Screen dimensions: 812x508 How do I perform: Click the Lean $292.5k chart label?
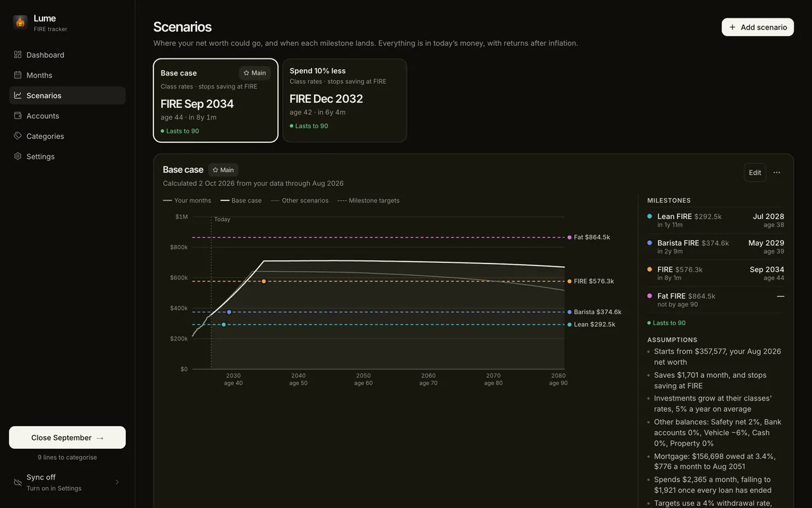click(592, 324)
